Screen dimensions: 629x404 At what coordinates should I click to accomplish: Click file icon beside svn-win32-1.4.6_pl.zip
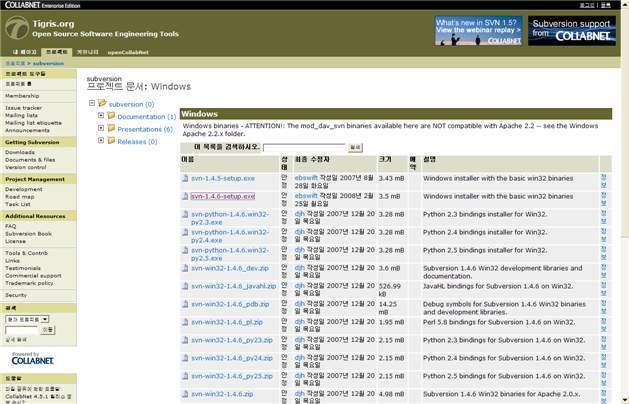pos(185,322)
